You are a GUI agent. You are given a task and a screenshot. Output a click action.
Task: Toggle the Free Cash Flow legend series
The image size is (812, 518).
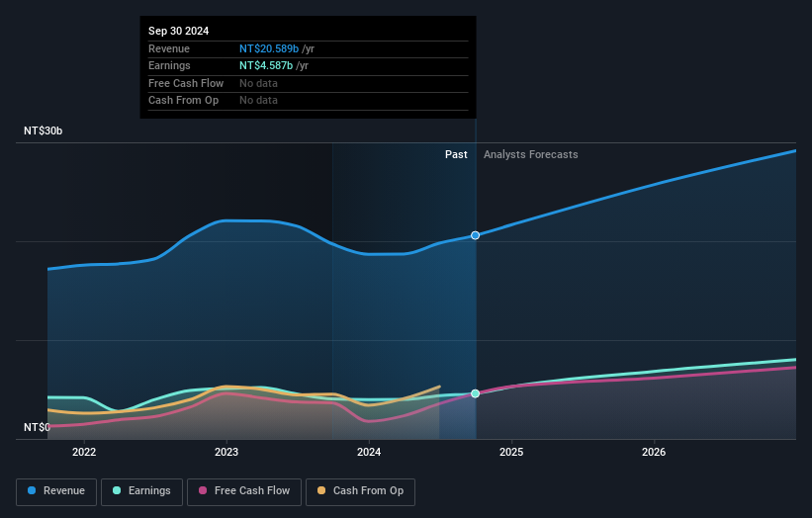244,491
